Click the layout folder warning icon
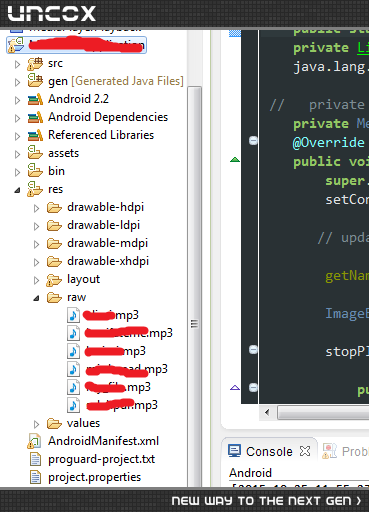 click(x=54, y=280)
